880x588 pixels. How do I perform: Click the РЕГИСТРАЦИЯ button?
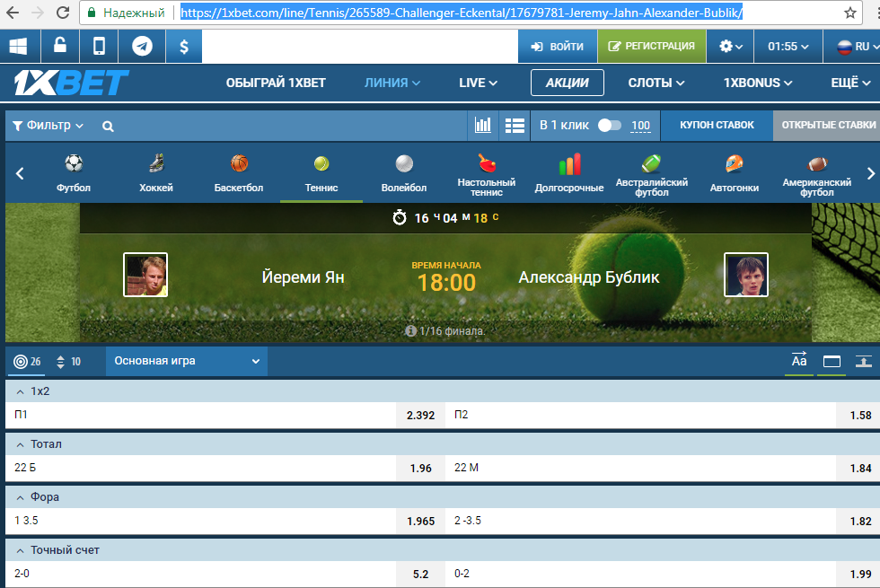[x=652, y=46]
